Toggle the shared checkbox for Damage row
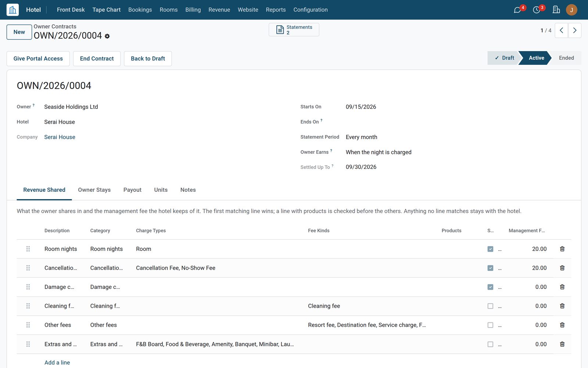The height and width of the screenshot is (368, 588). [x=490, y=287]
